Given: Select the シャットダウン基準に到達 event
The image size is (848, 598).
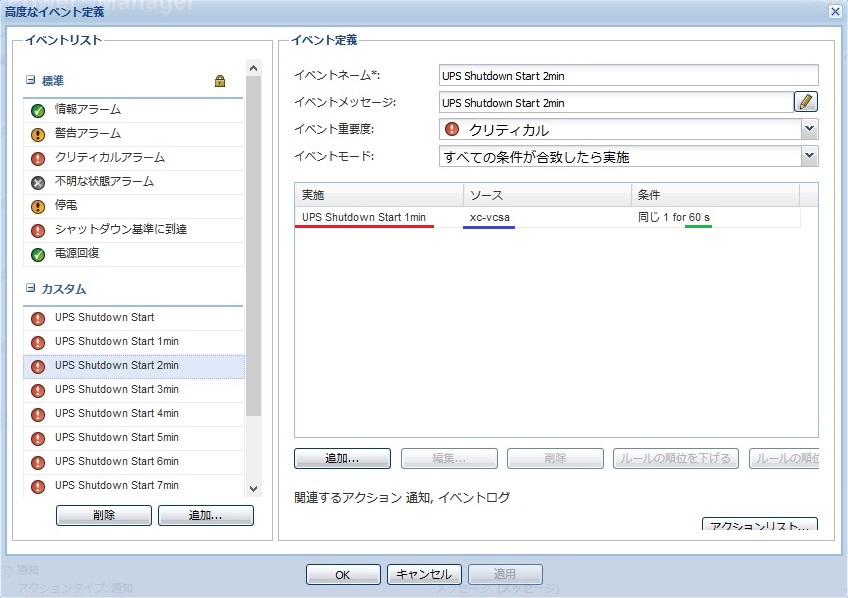Looking at the screenshot, I should [x=121, y=229].
